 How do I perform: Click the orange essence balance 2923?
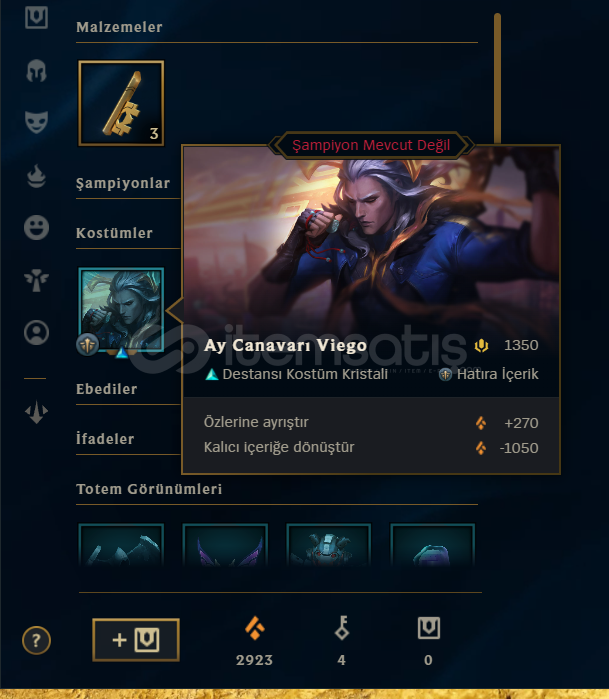coord(255,641)
